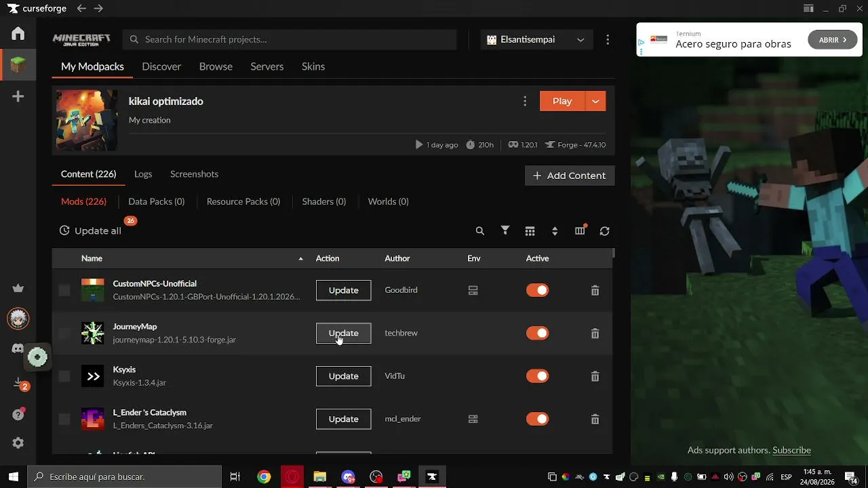
Task: Delete the Ksyxis mod
Action: click(x=595, y=376)
